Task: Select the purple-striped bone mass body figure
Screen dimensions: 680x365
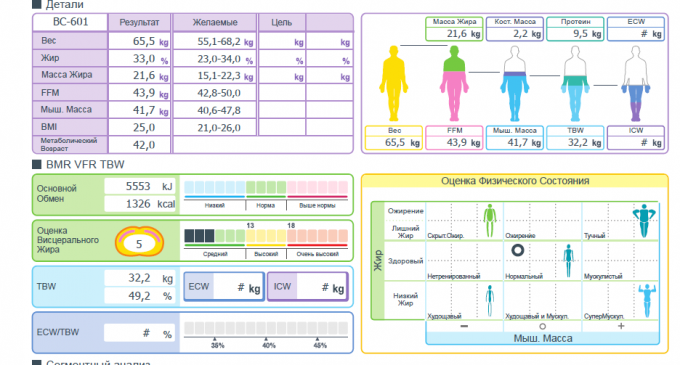Action: pos(514,83)
